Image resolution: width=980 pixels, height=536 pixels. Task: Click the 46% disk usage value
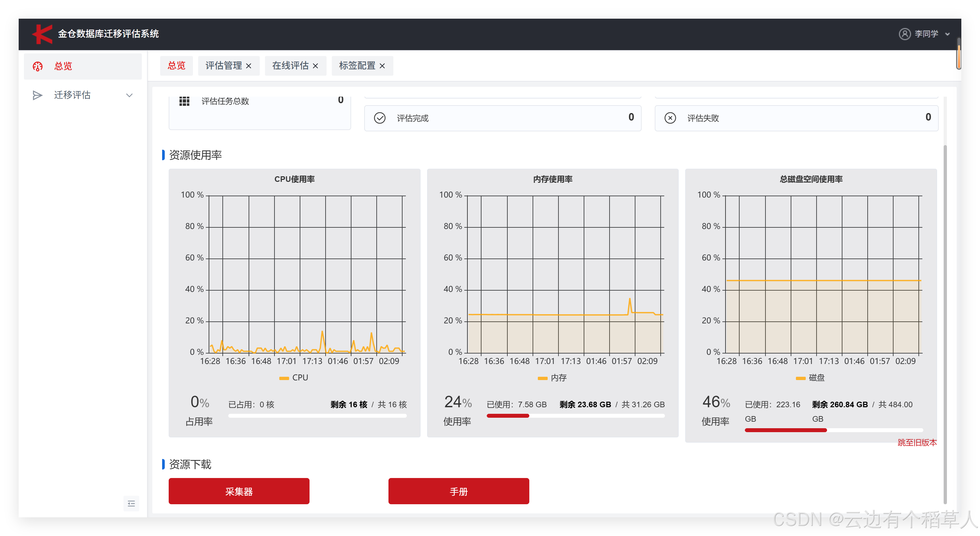pos(716,402)
